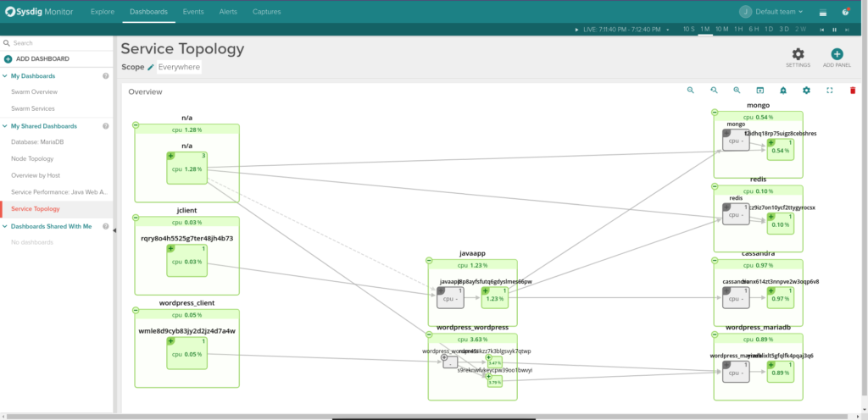
Task: Zoom out the topology panel
Action: point(690,90)
